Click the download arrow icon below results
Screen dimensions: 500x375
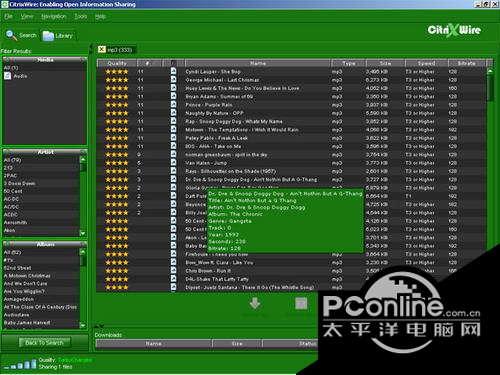255,304
